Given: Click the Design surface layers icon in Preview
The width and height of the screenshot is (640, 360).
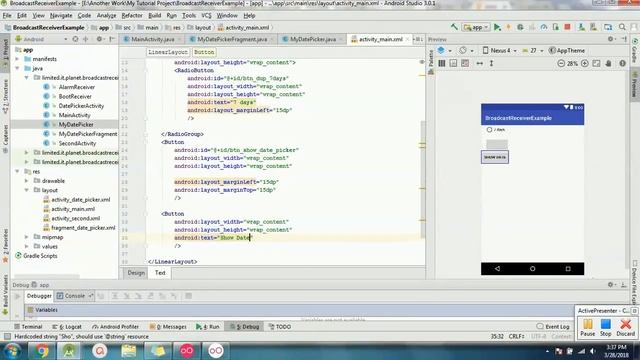Looking at the screenshot, I should pyautogui.click(x=441, y=51).
